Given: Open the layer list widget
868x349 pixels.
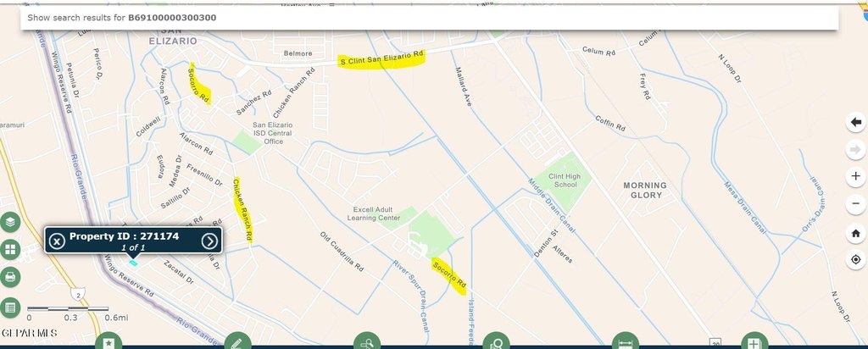Looking at the screenshot, I should pos(10,222).
